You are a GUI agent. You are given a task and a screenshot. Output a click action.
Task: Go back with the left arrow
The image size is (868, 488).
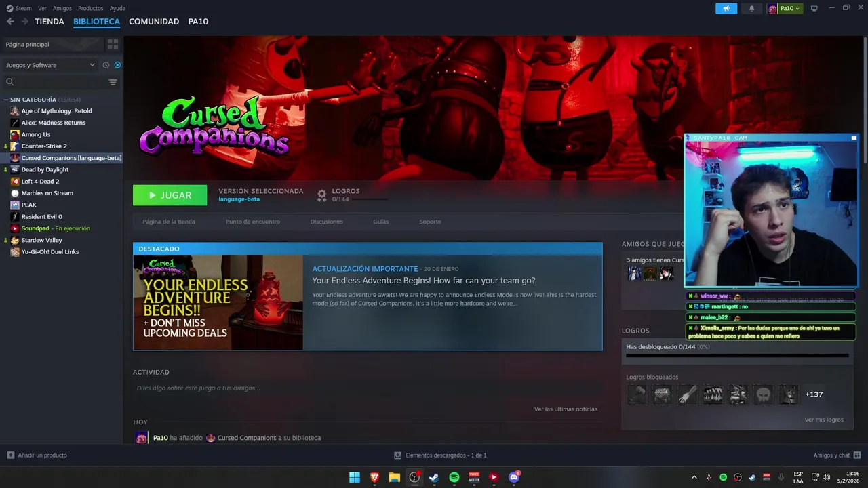coord(10,22)
